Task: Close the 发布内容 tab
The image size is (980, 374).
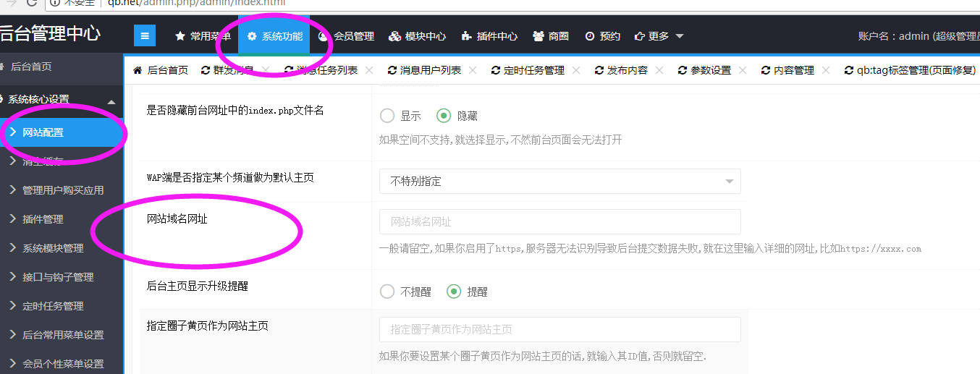Action: coord(659,70)
